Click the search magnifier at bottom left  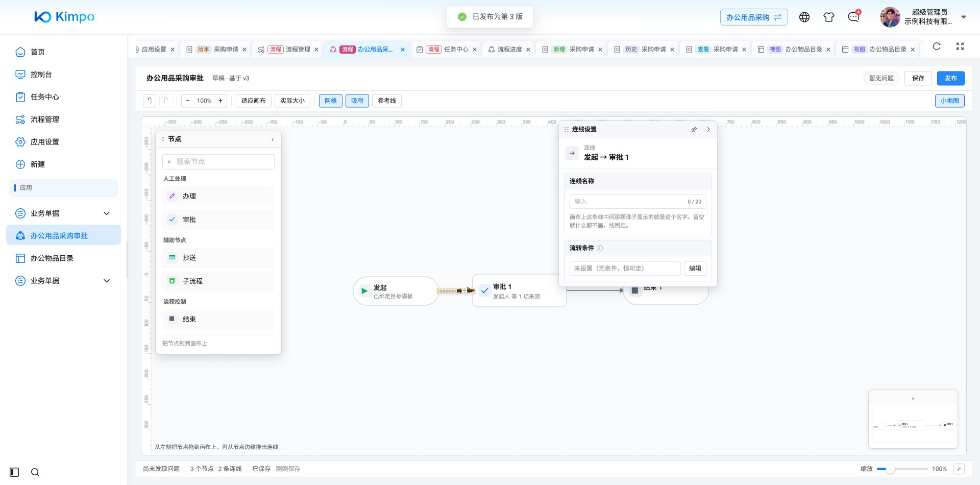pyautogui.click(x=35, y=472)
